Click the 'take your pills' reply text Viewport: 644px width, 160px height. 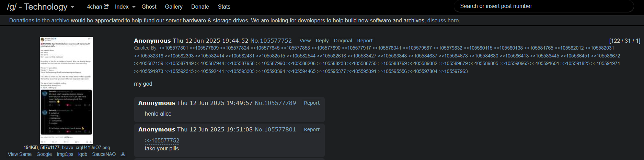162,149
